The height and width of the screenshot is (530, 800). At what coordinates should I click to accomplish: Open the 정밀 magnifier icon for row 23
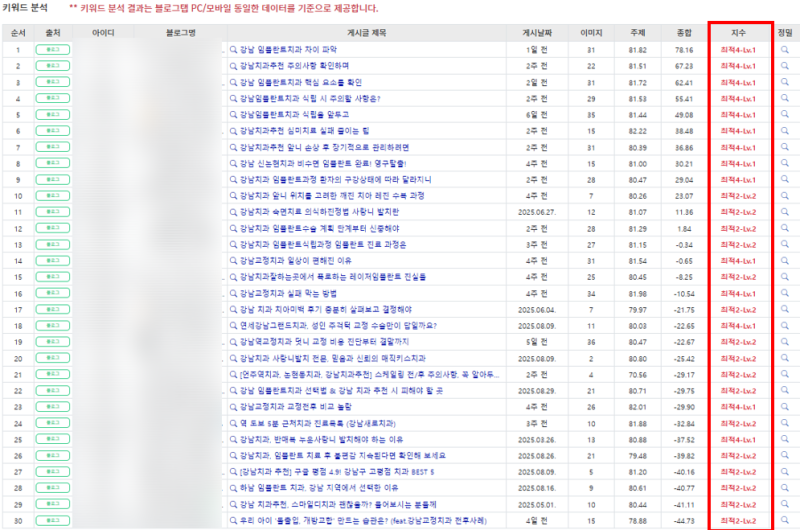click(x=785, y=407)
